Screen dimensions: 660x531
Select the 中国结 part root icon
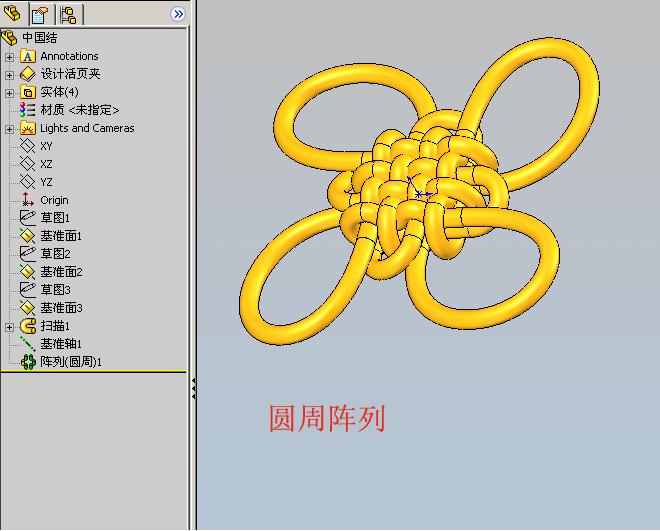[9, 38]
